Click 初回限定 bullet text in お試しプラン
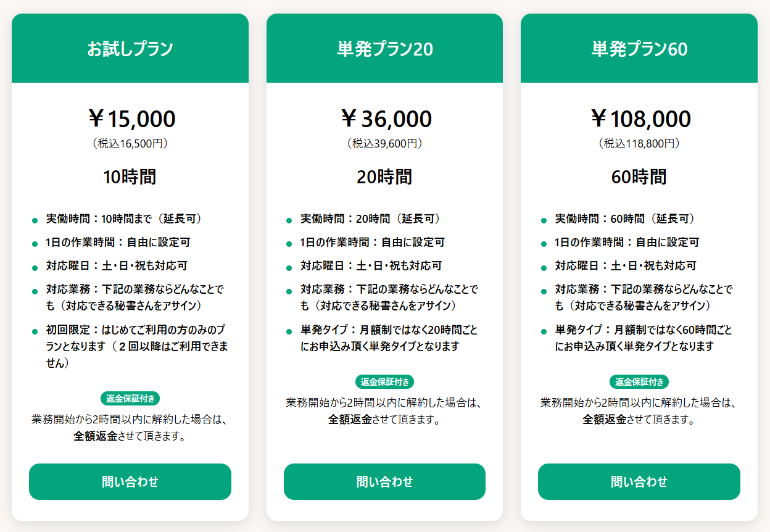 (x=137, y=346)
